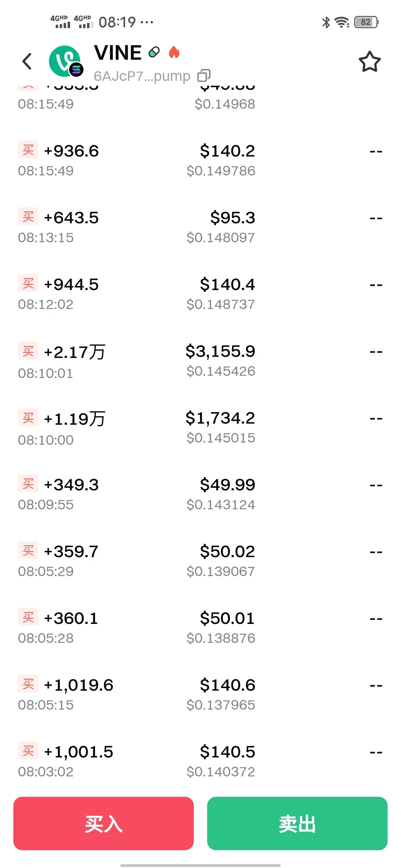Tap the 买 tag on the +2.17万 trade
Viewport: 401px width, 868px height.
[x=28, y=351]
